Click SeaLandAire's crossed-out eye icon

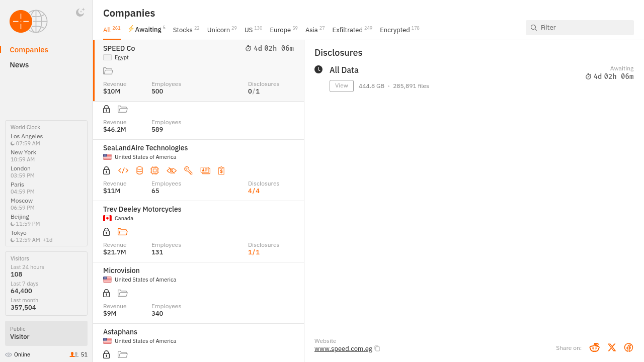[172, 170]
